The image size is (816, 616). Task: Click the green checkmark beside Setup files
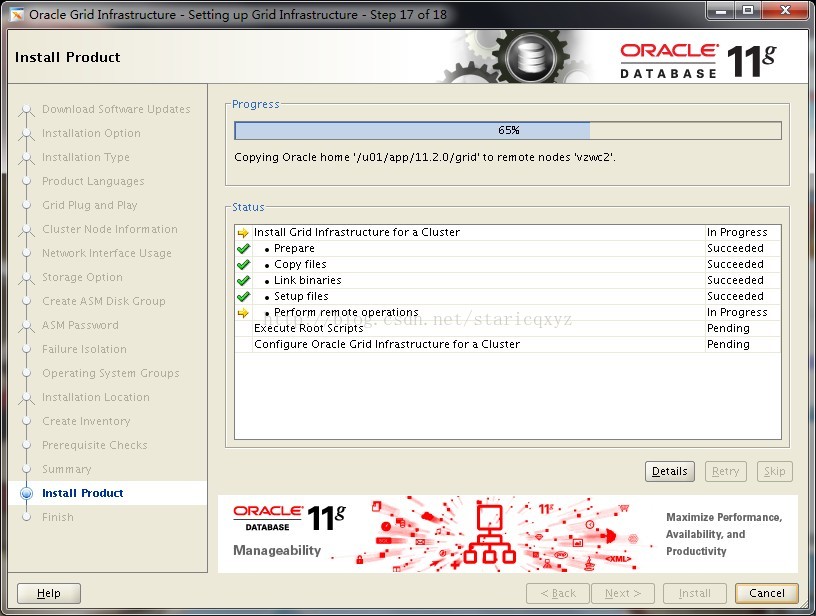tap(243, 297)
